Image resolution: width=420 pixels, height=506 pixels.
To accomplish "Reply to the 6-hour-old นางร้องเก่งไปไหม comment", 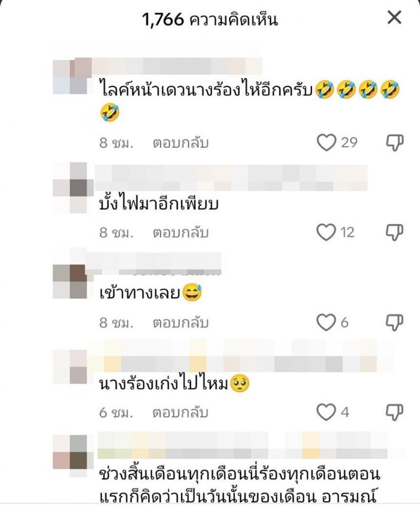I will tap(180, 412).
